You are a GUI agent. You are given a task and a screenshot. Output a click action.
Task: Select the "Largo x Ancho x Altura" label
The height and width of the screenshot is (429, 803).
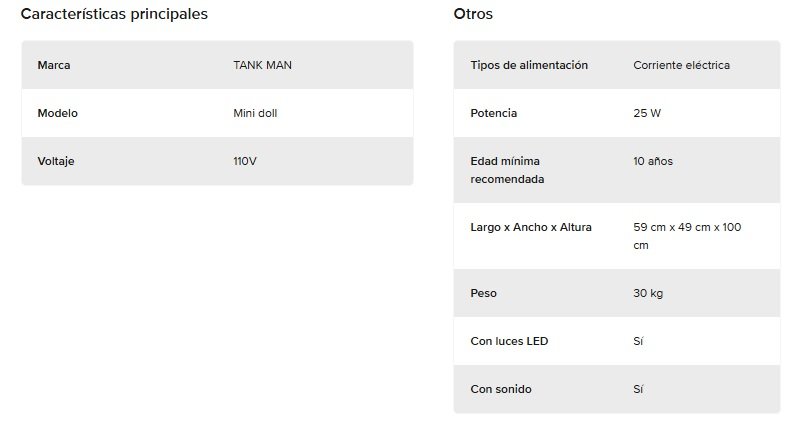[531, 227]
